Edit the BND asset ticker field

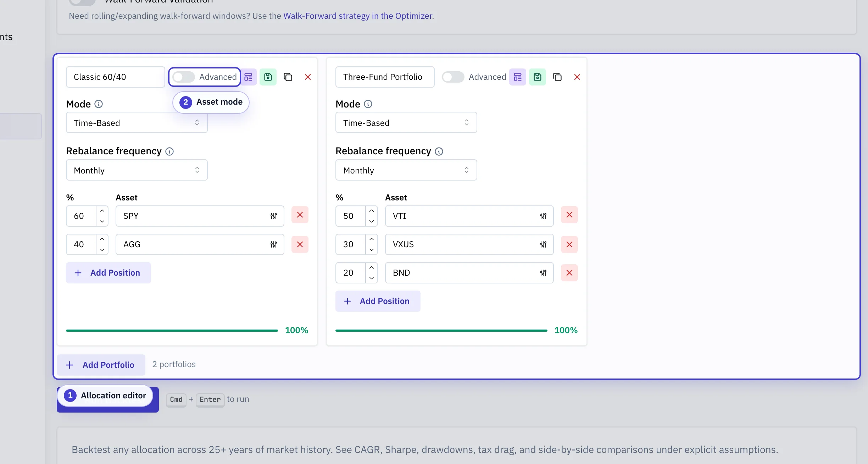point(469,273)
